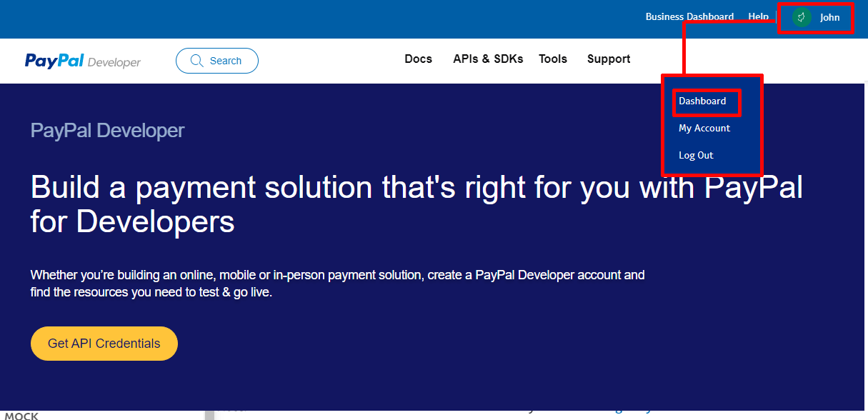Click the PayPal Developer heading text
Viewport: 868px width, 420px height.
pyautogui.click(x=107, y=131)
